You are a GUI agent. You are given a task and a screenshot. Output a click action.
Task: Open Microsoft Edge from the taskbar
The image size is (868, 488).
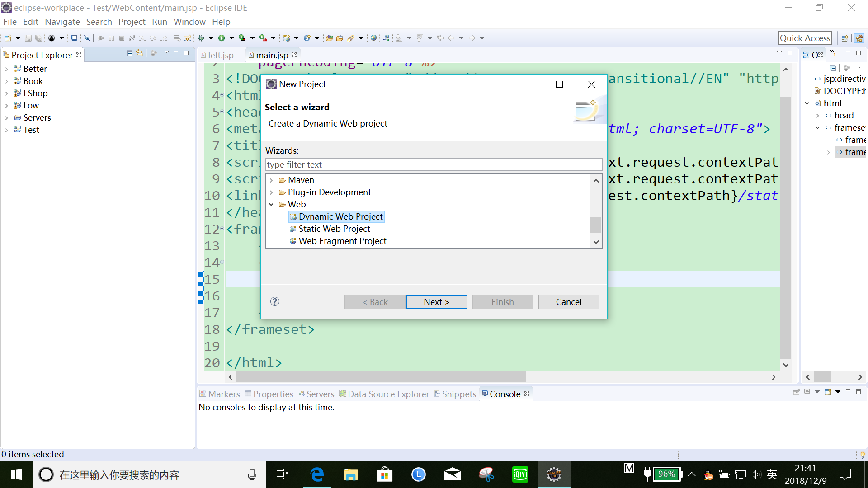(317, 474)
